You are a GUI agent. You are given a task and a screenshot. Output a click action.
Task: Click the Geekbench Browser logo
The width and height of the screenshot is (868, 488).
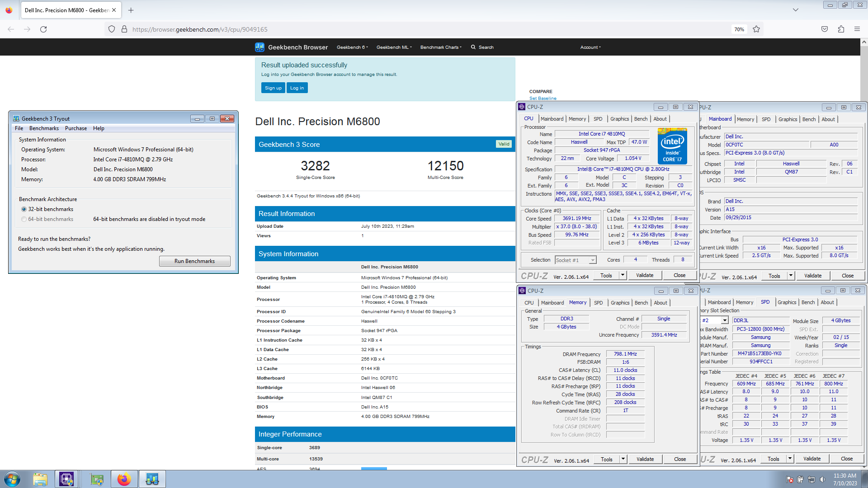click(x=292, y=47)
